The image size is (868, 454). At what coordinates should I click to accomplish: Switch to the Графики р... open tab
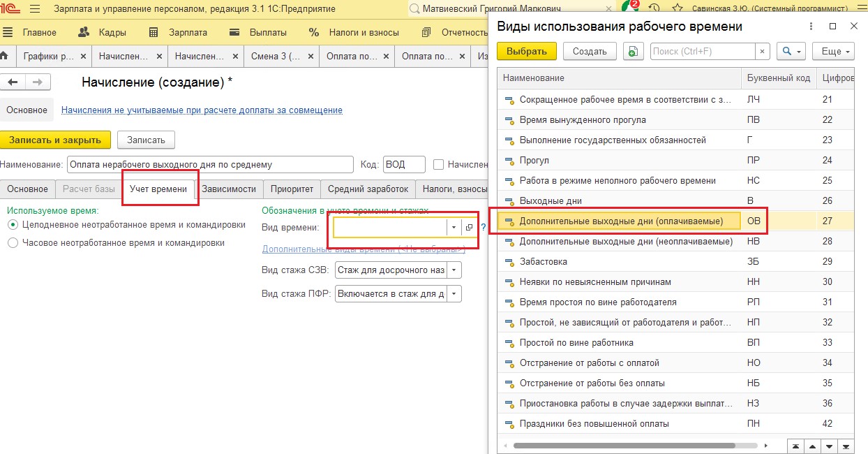tap(49, 56)
